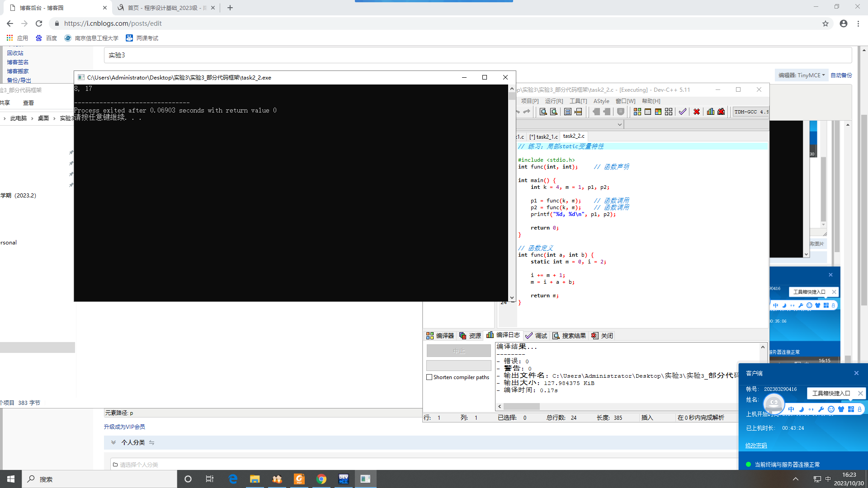Click the compile grid icon in Dev-C++ toolbar

pyautogui.click(x=637, y=112)
